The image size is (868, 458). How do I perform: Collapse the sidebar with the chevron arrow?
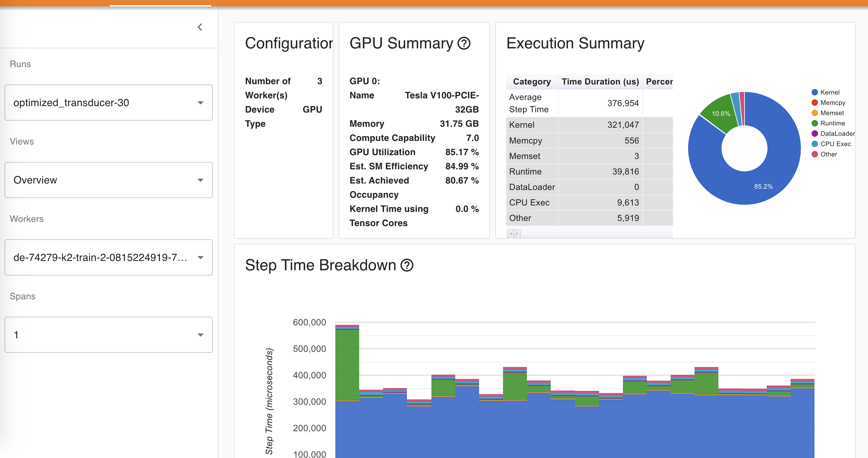point(200,27)
